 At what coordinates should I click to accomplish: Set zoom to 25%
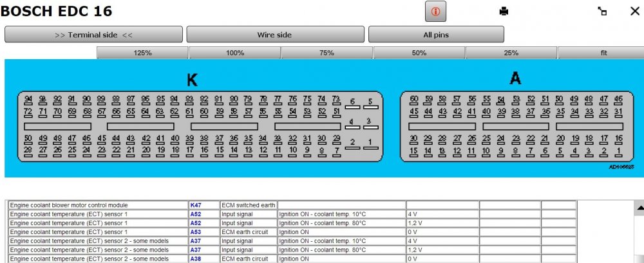[511, 53]
